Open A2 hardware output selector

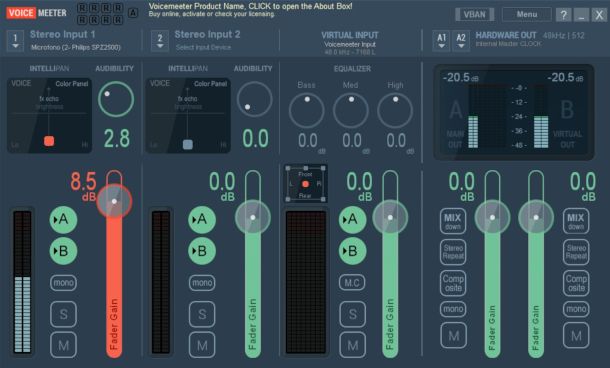(x=461, y=41)
